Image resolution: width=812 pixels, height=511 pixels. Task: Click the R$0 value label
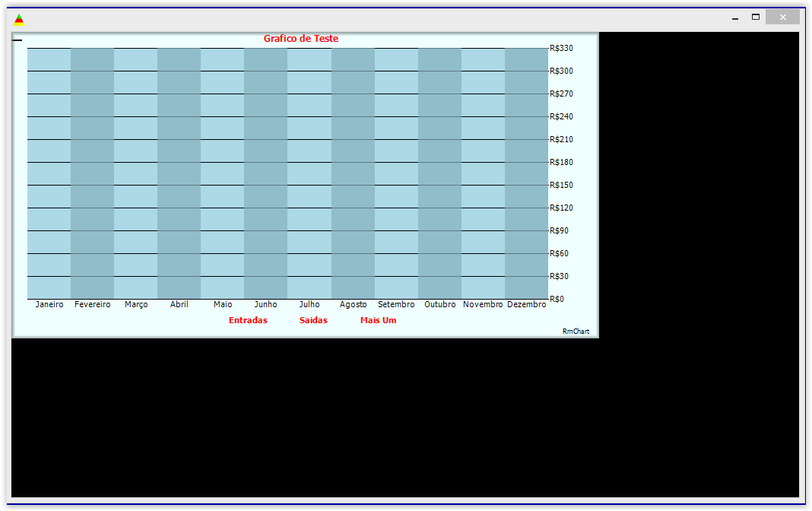[557, 299]
